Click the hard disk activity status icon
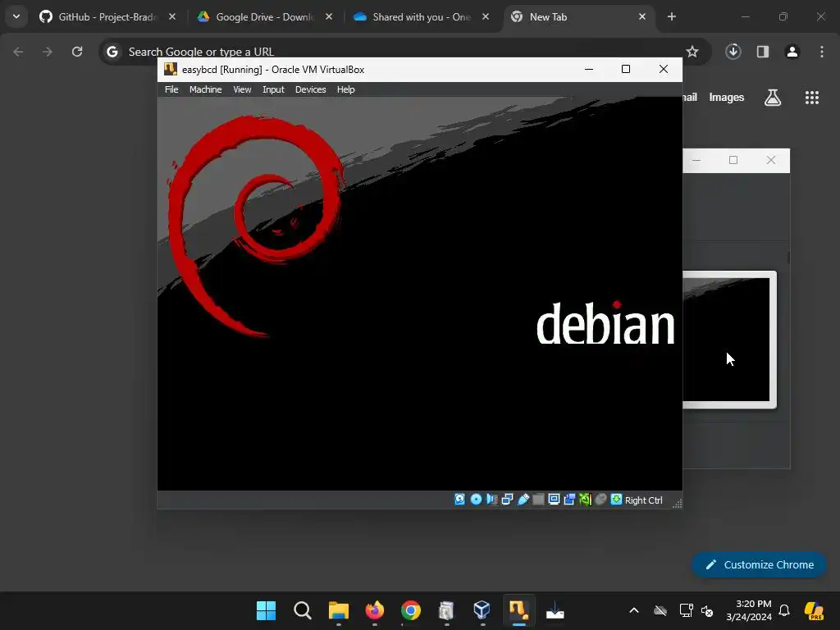This screenshot has width=840, height=630. [x=459, y=500]
